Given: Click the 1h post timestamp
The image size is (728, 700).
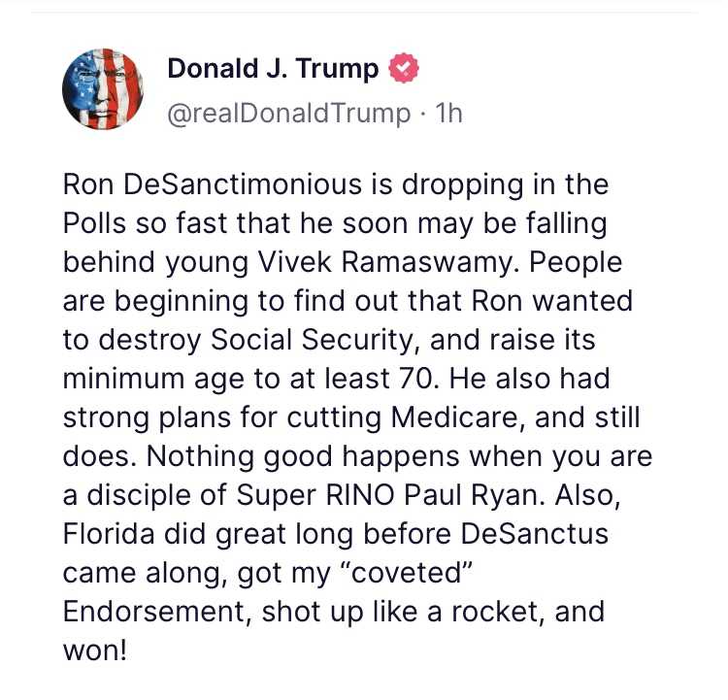Looking at the screenshot, I should coord(449,114).
